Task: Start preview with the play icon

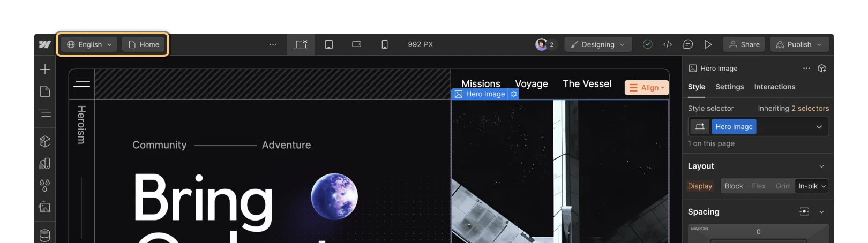Action: (x=708, y=44)
